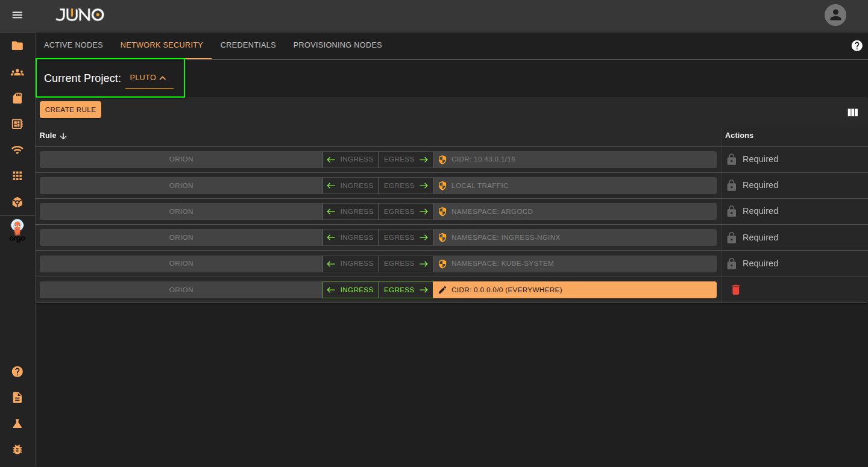The width and height of the screenshot is (868, 467).
Task: Toggle INGRESS on the EVERYWHERE rule
Action: [350, 290]
